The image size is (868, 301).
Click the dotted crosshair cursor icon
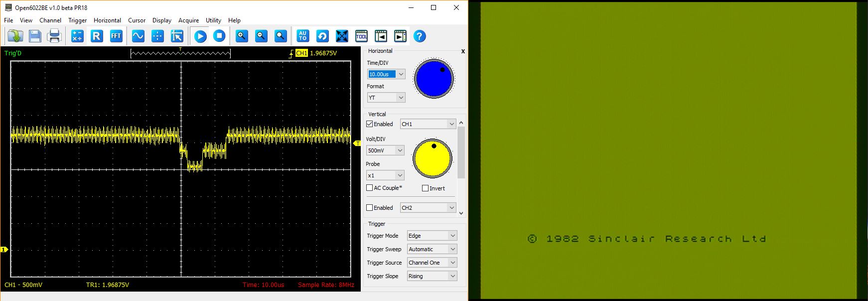[x=157, y=36]
